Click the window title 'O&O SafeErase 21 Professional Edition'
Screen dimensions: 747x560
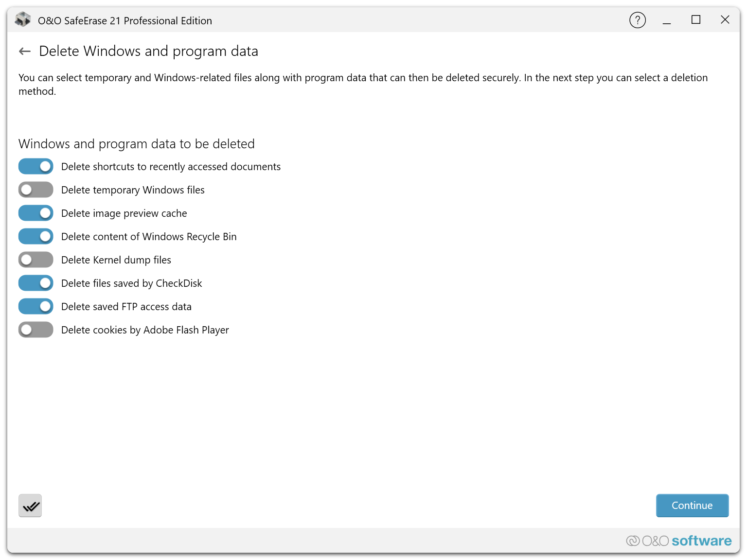coord(125,21)
